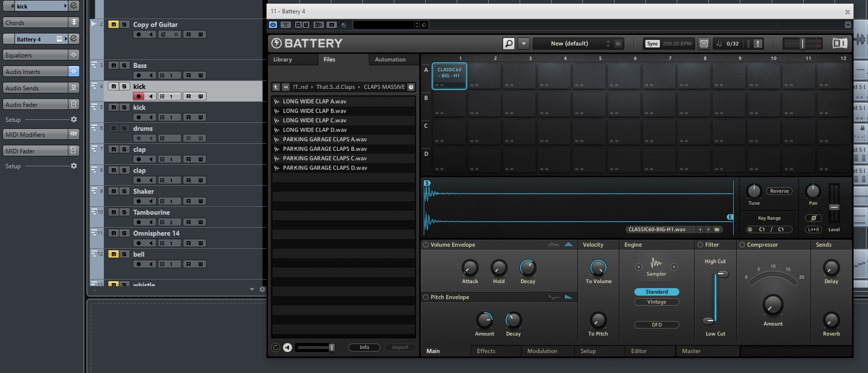Toggle the Filter power button
This screenshot has width=868, height=373.
700,245
